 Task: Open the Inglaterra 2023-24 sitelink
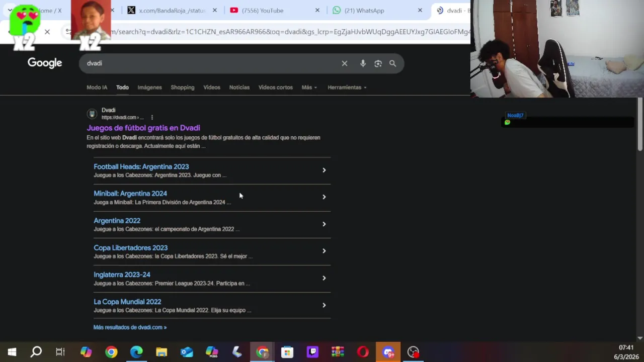(122, 275)
